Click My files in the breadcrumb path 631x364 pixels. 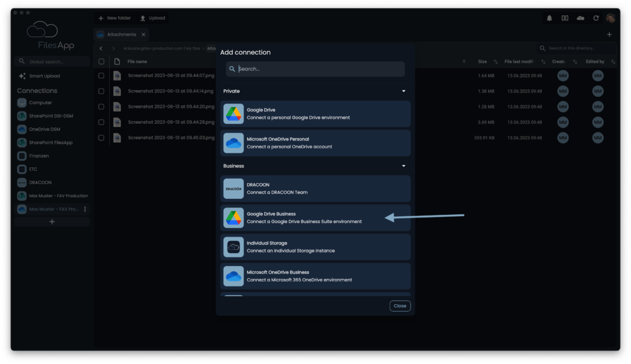[x=193, y=48]
